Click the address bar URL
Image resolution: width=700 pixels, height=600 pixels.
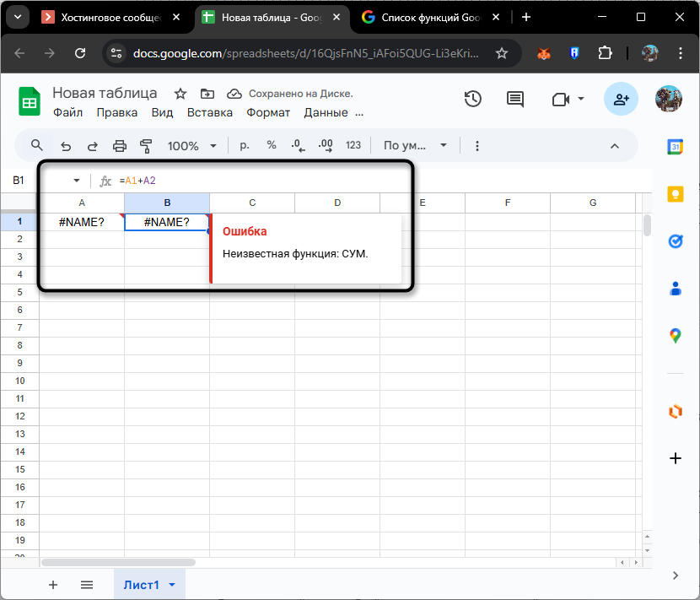tap(306, 54)
